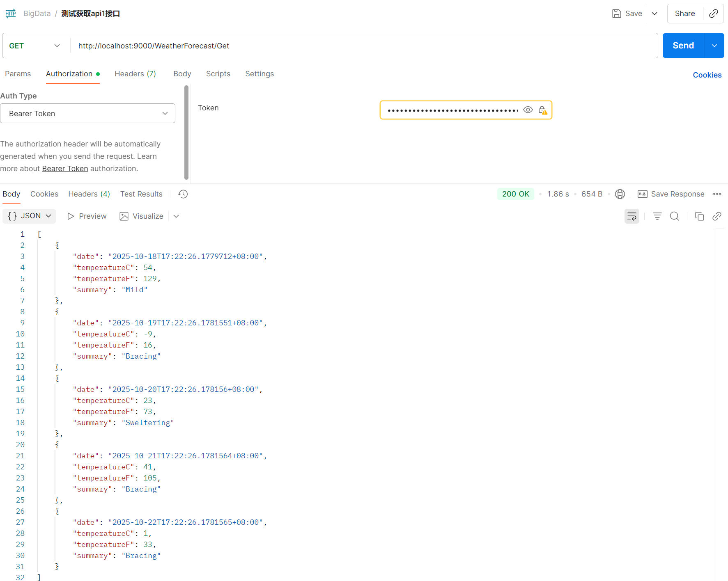Click the filter response icon
The width and height of the screenshot is (728, 581).
click(x=657, y=216)
